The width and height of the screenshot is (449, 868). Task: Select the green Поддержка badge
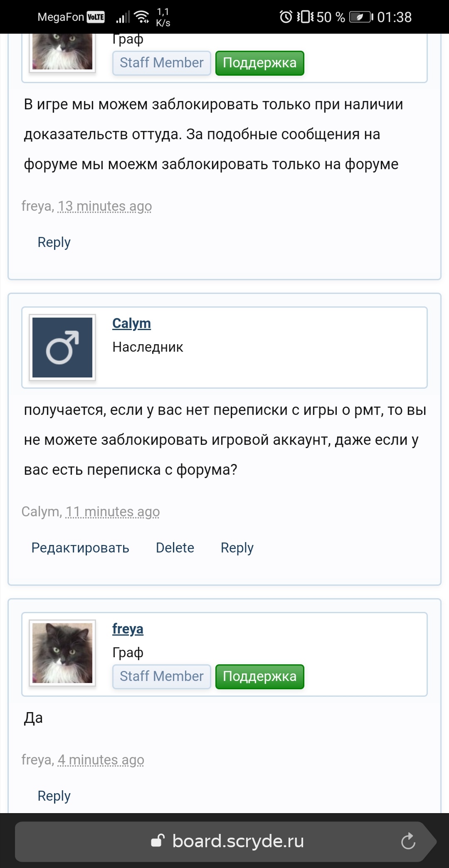coord(259,676)
